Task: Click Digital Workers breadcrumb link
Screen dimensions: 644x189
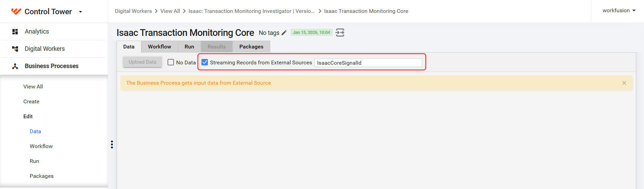Action: click(x=133, y=11)
